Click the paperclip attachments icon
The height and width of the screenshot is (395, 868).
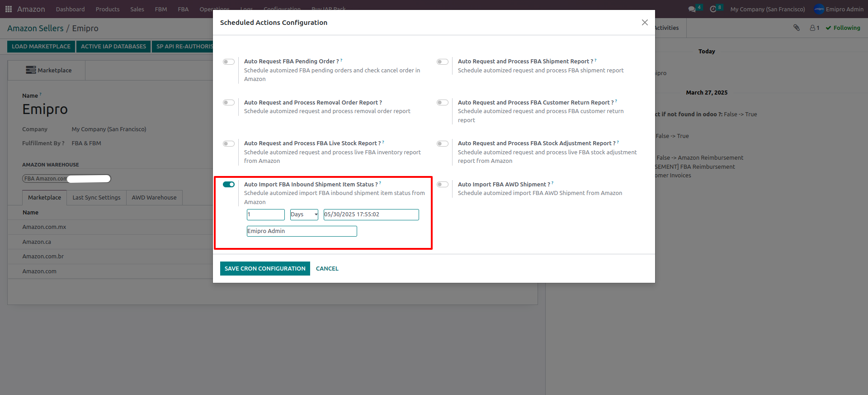coord(797,28)
